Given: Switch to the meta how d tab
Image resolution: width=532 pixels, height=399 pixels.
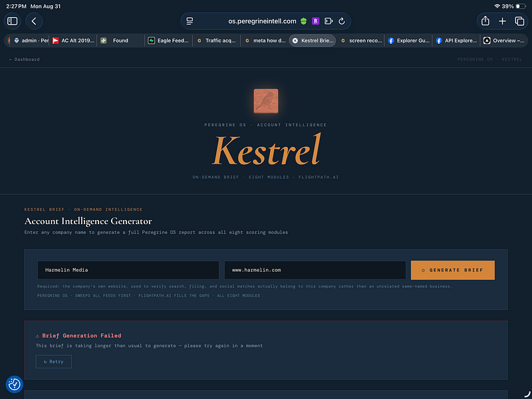Looking at the screenshot, I should click(265, 41).
